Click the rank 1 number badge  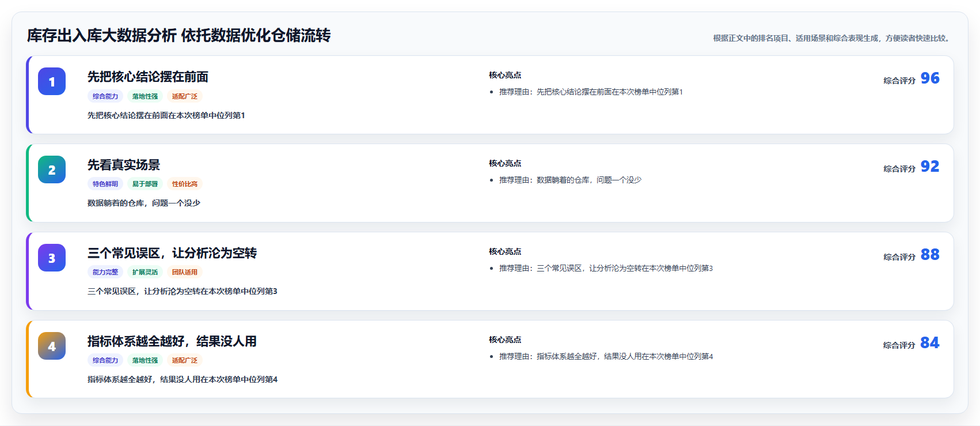pos(52,81)
